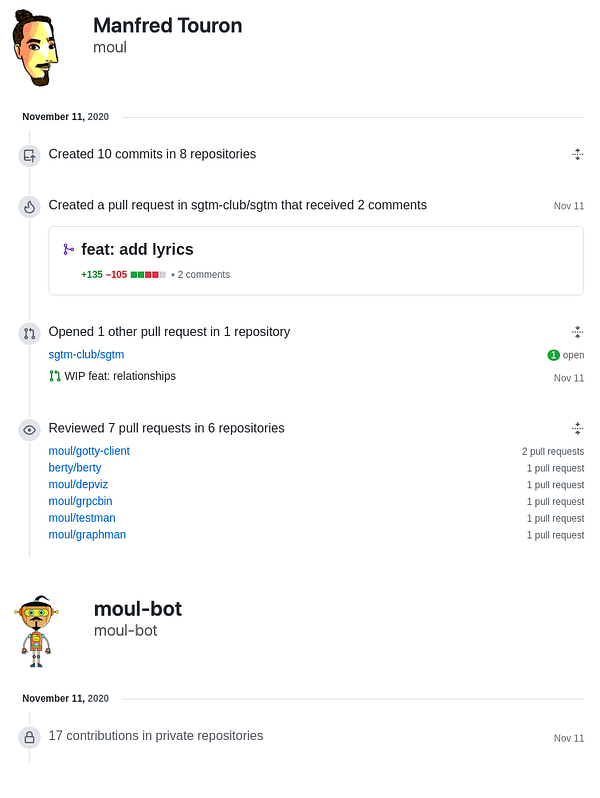
Task: Click the green 1 open badge
Action: click(566, 355)
